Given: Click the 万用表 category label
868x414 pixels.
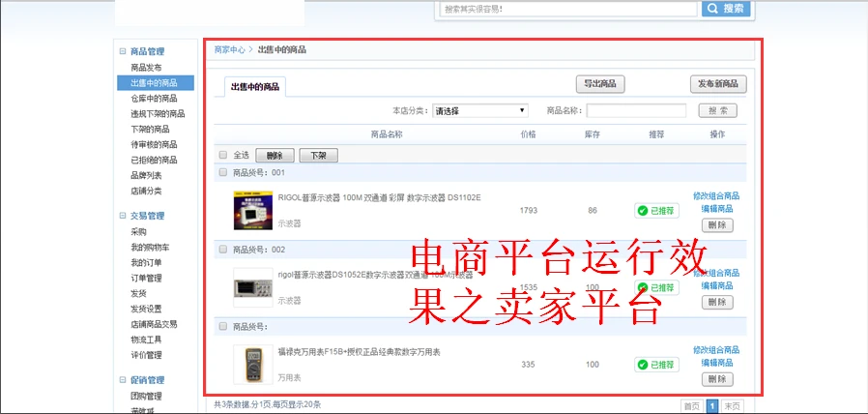Looking at the screenshot, I should pyautogui.click(x=290, y=378).
